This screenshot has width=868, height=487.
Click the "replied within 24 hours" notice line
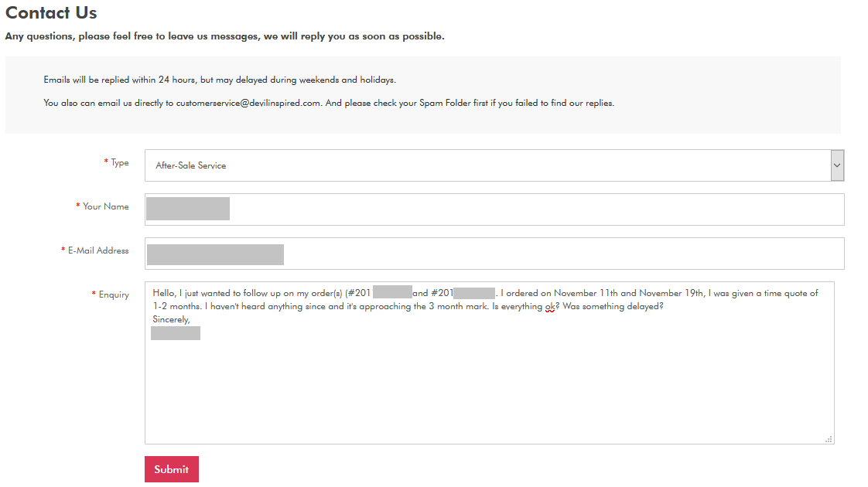(x=220, y=80)
